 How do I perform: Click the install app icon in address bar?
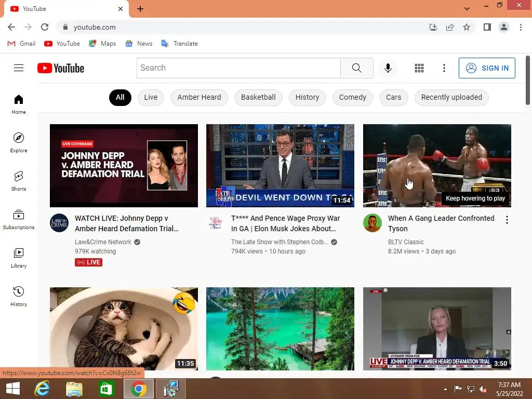click(433, 27)
